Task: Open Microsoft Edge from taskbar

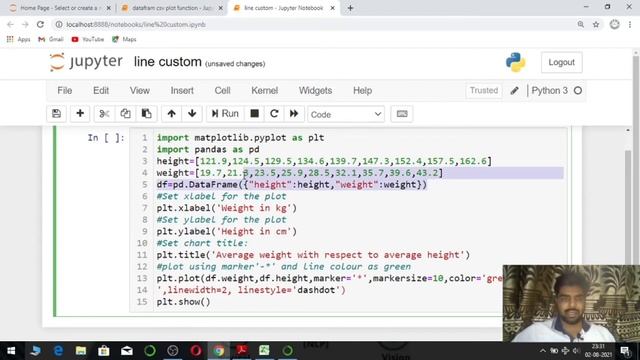Action: point(58,351)
